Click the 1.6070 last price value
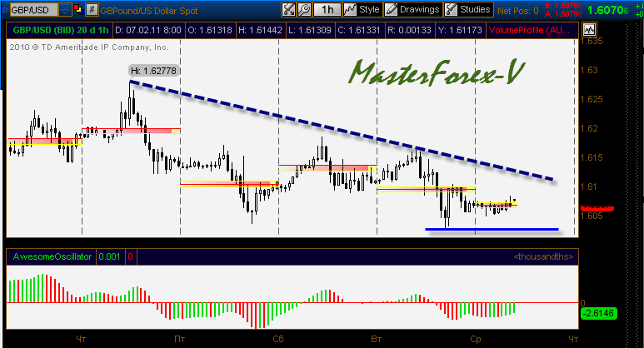644x348 pixels. [608, 10]
